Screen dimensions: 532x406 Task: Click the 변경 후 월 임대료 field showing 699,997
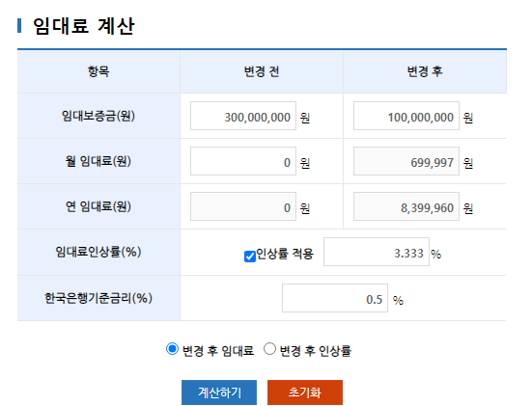pyautogui.click(x=406, y=161)
